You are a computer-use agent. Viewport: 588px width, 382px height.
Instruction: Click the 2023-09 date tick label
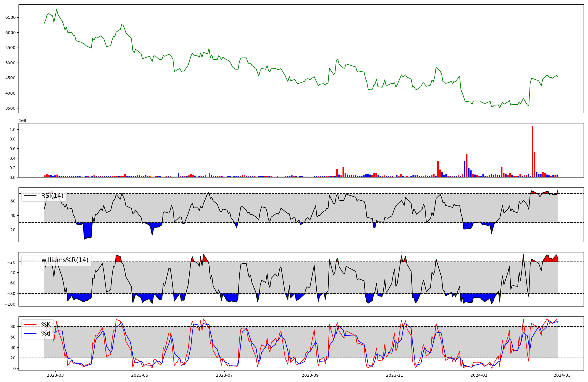(x=310, y=375)
